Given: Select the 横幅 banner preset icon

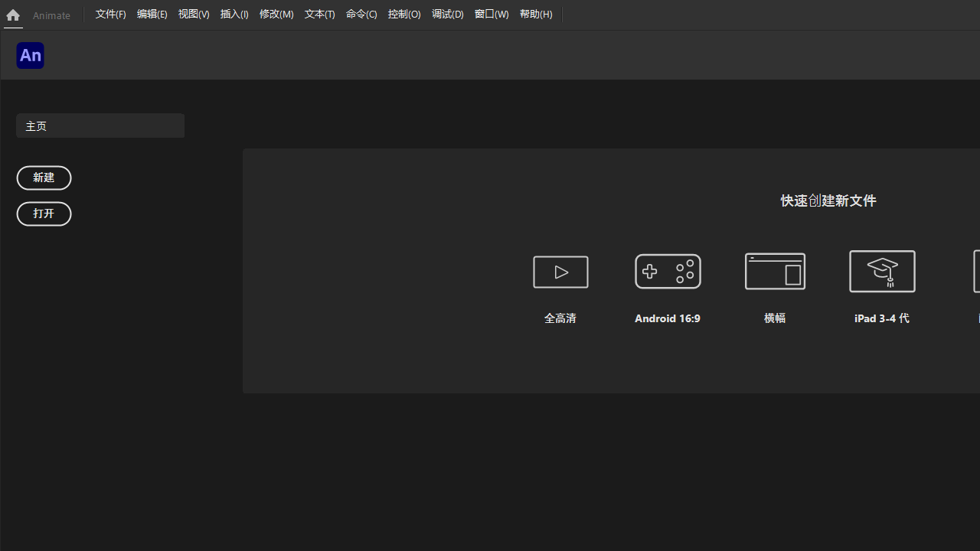Looking at the screenshot, I should pos(774,272).
